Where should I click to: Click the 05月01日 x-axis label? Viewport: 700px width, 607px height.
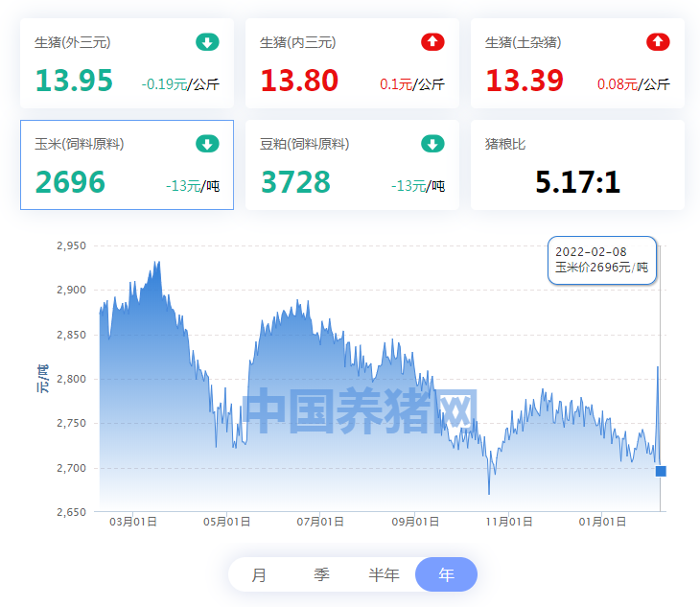227,522
